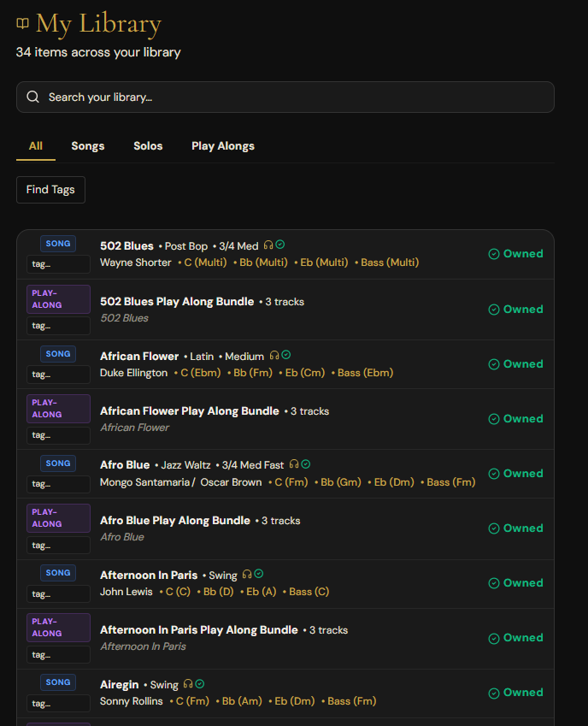588x726 pixels.
Task: Click tag field on Afro Blue Play Along Bundle
Action: (58, 546)
